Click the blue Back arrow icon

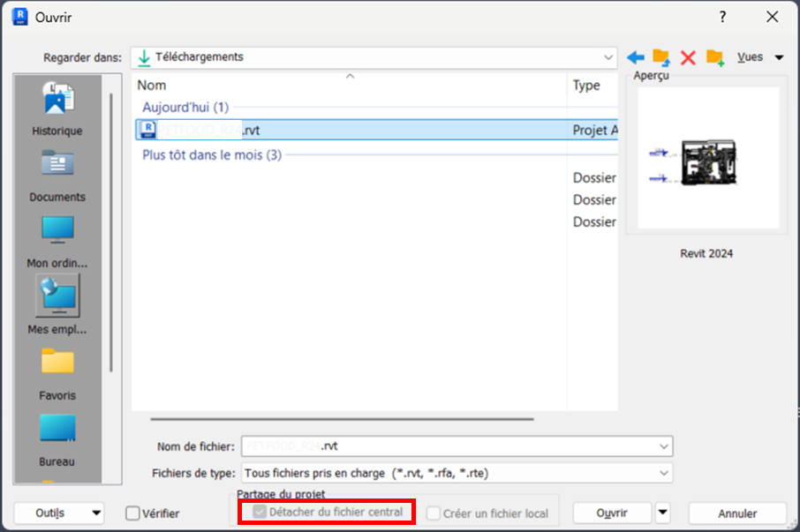click(x=635, y=57)
